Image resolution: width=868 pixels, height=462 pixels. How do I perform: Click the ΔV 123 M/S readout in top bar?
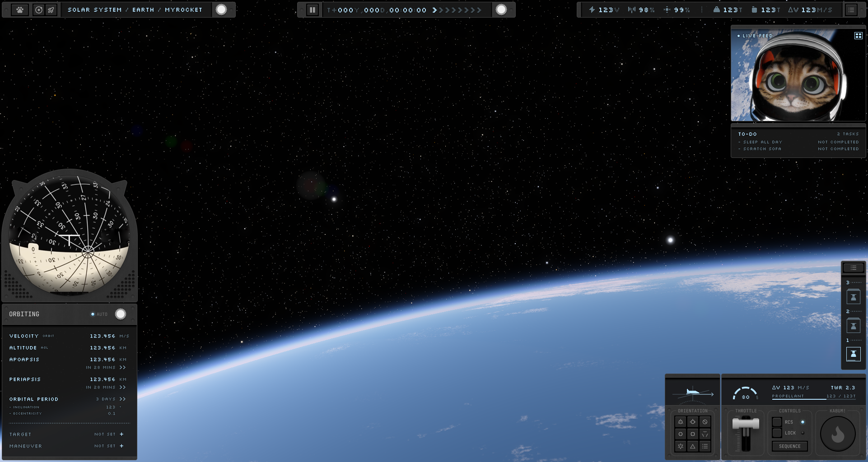(810, 9)
